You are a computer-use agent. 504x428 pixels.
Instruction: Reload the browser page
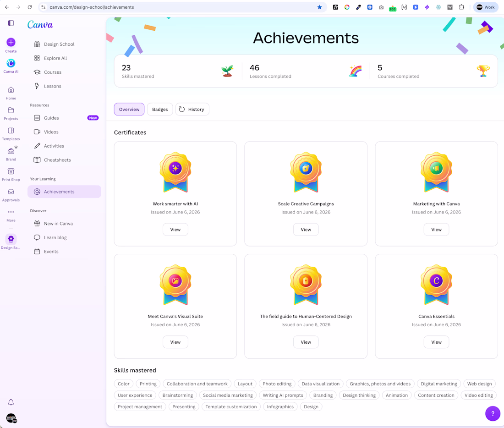pyautogui.click(x=30, y=7)
